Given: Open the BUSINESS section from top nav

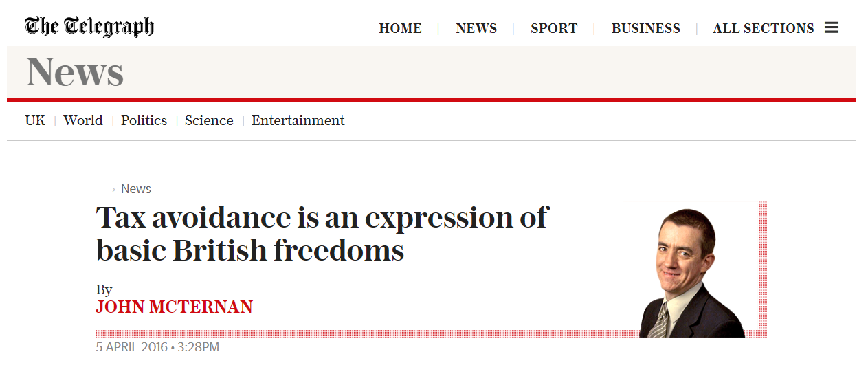Looking at the screenshot, I should [645, 29].
